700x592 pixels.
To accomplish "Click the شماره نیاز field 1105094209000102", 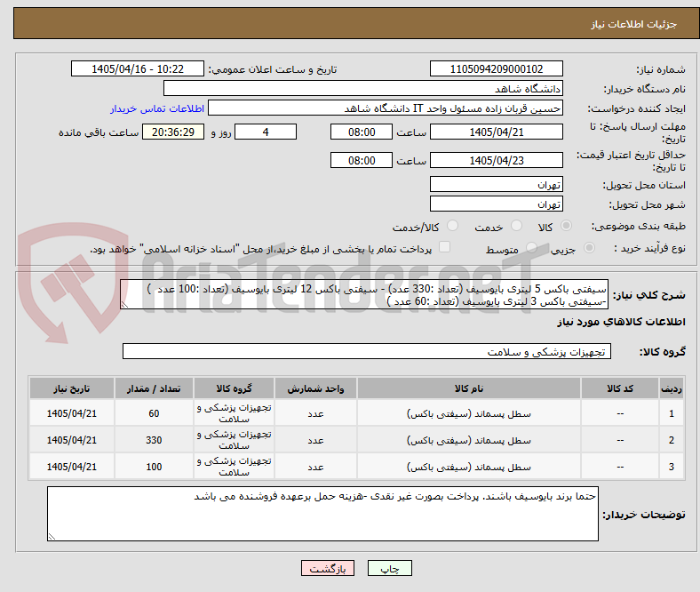I will [496, 68].
